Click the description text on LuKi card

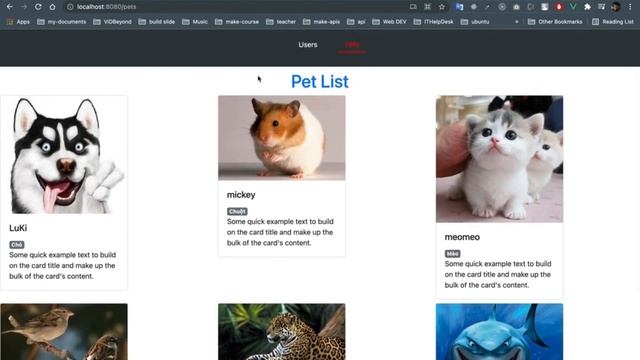click(x=62, y=266)
